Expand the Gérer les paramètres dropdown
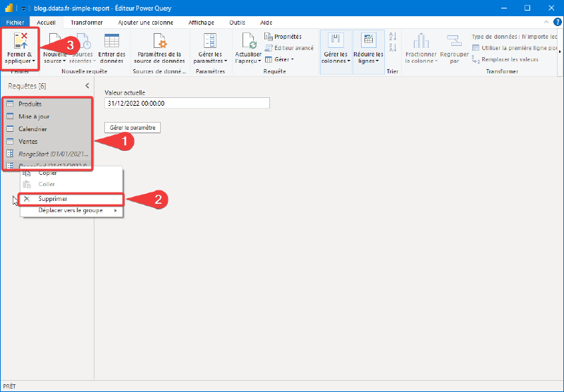 point(226,61)
